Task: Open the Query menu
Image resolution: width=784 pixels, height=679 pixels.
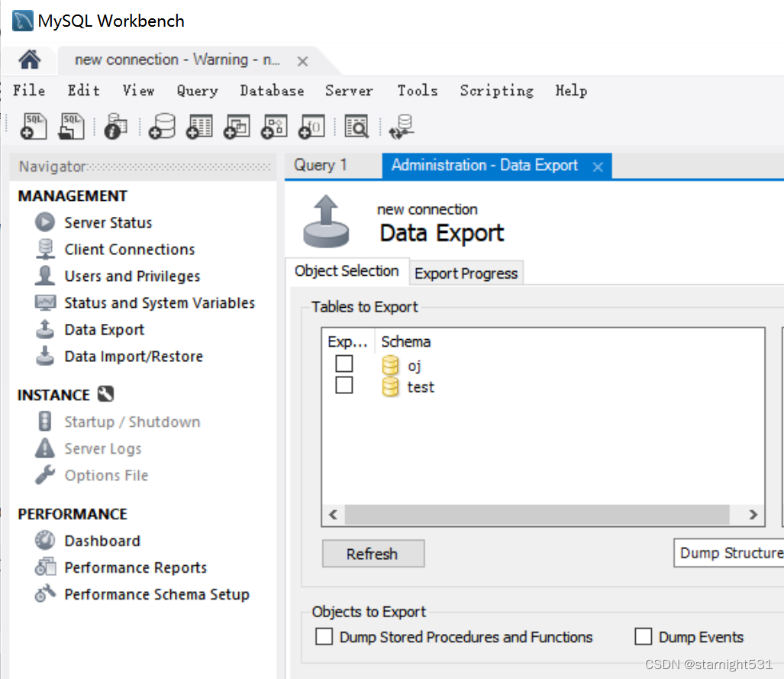Action: (x=198, y=91)
